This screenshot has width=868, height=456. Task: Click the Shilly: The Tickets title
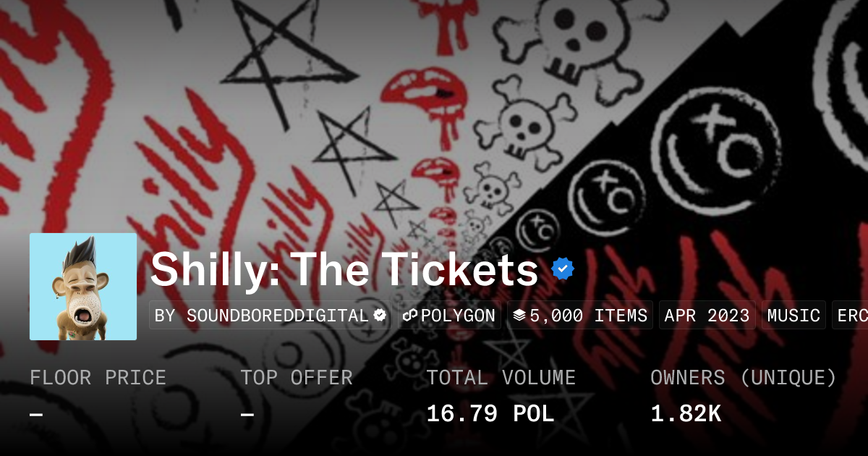click(x=344, y=269)
